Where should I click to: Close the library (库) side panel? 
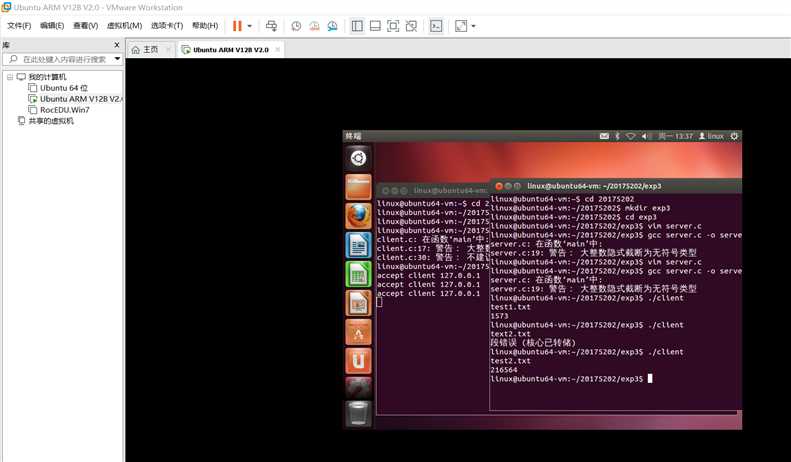click(117, 45)
